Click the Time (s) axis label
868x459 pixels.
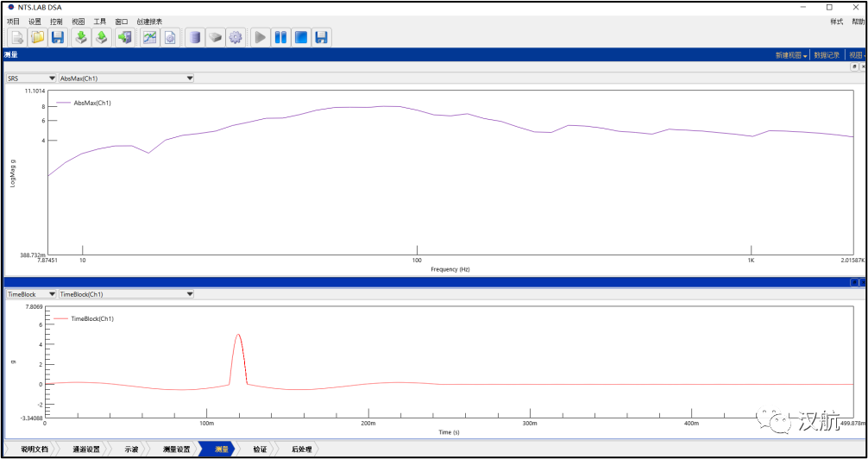click(x=449, y=432)
